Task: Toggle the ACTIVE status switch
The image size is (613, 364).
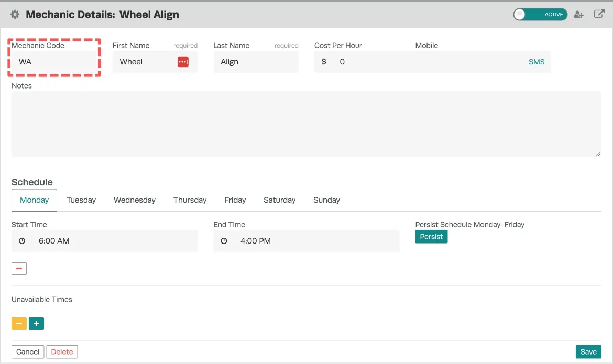Action: pos(540,15)
